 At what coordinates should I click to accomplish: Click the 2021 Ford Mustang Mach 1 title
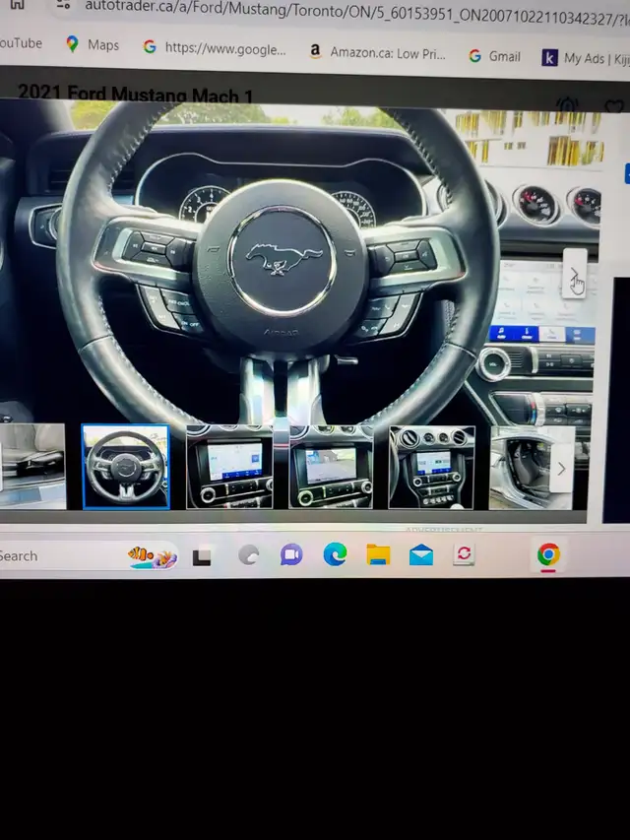[135, 94]
